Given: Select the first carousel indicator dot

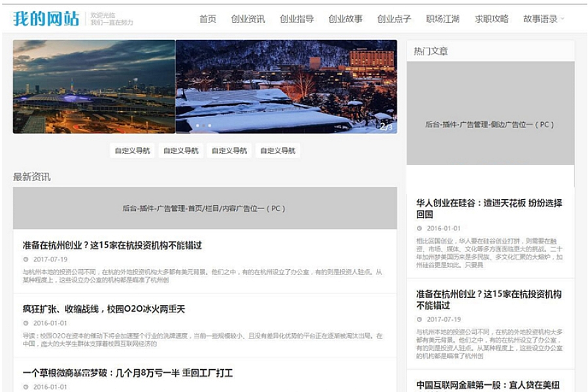Looking at the screenshot, I should pos(196,125).
